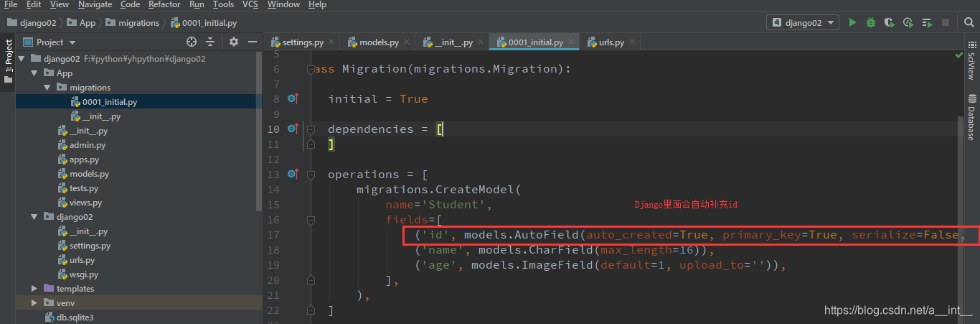Open the Navigate menu
The image size is (980, 324).
click(x=95, y=4)
